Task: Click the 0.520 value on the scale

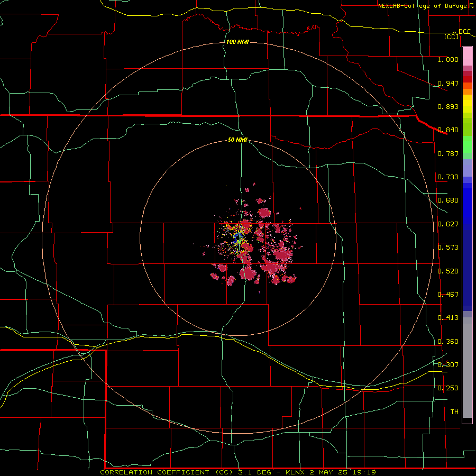Action: [448, 271]
